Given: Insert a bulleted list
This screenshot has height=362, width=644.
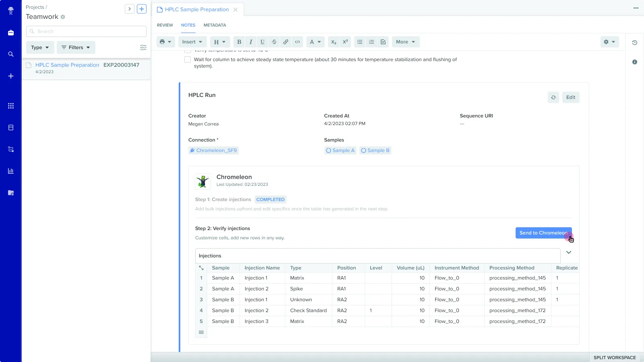Looking at the screenshot, I should [360, 42].
